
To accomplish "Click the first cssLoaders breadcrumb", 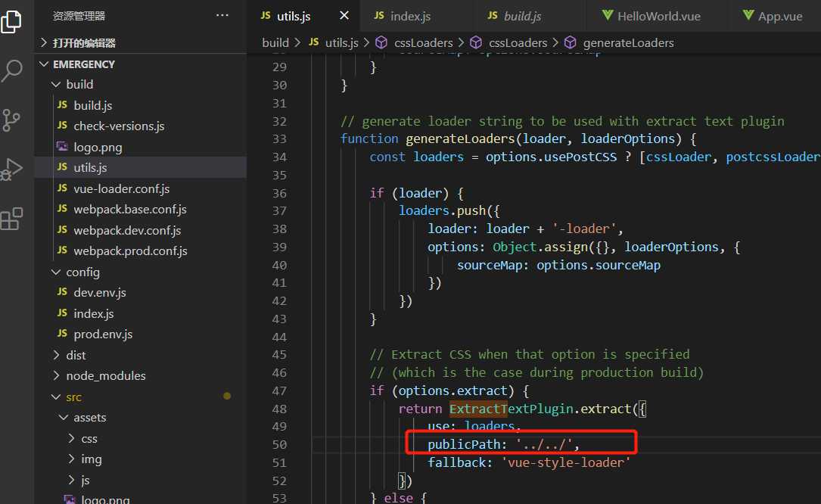I will (414, 43).
